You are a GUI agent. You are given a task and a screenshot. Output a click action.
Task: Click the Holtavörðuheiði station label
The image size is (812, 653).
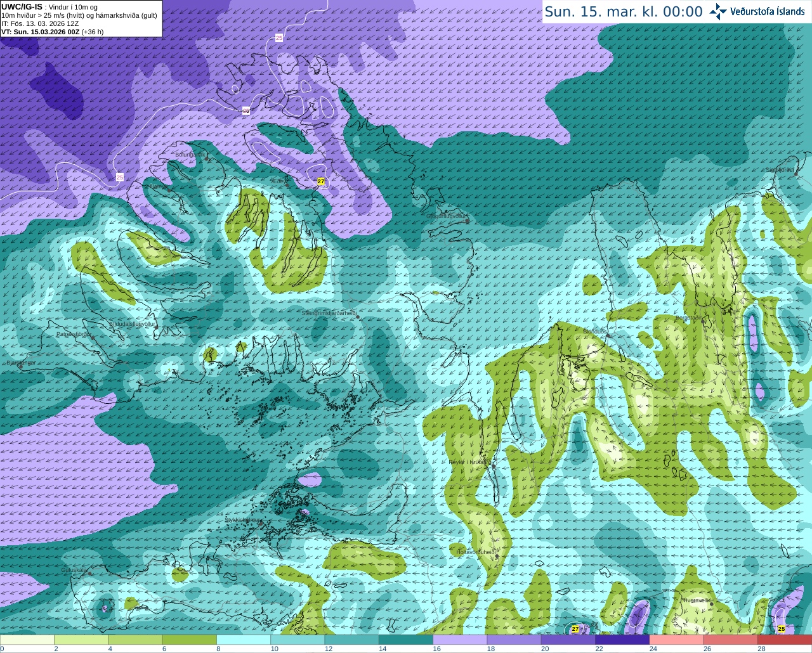click(475, 552)
